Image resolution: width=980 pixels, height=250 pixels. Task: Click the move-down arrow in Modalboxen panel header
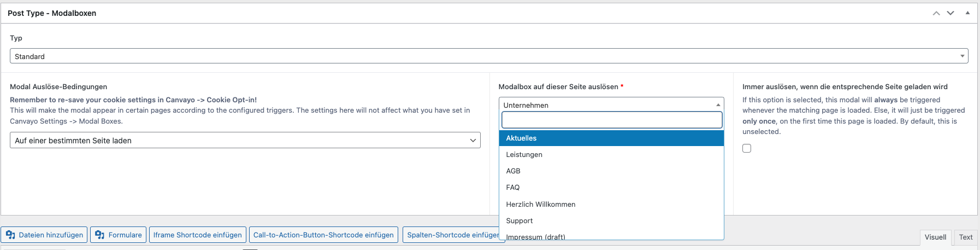click(951, 13)
